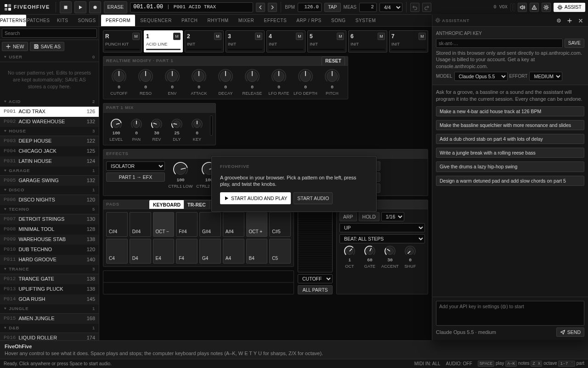Start a new assistant chat plus icon
This screenshot has height=368, width=588.
[x=570, y=21]
